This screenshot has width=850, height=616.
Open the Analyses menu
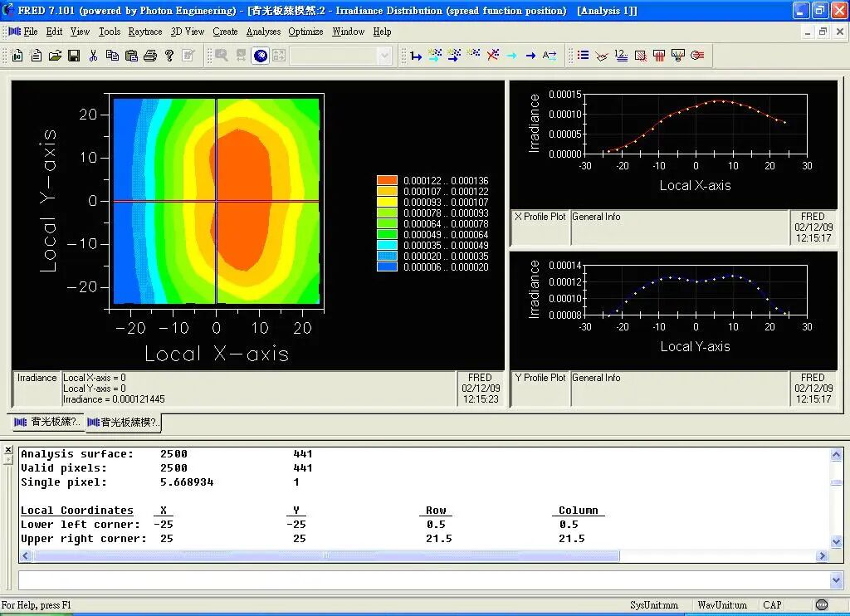pyautogui.click(x=263, y=32)
